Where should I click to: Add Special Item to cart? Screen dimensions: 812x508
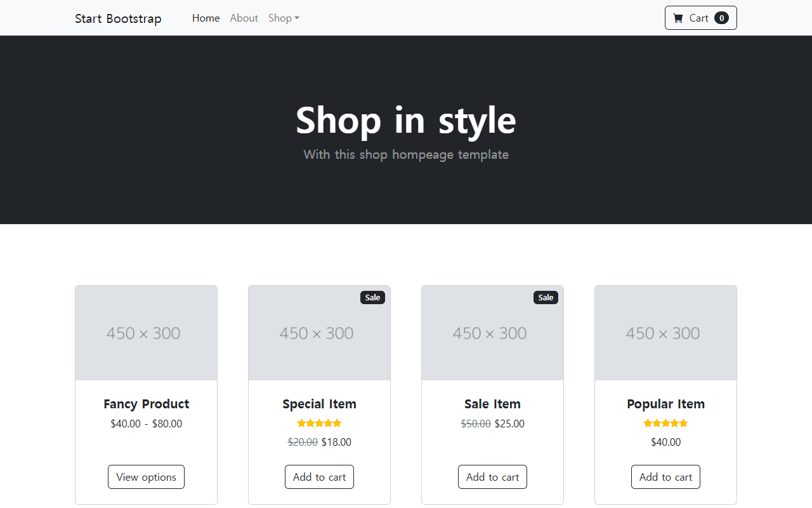point(319,477)
